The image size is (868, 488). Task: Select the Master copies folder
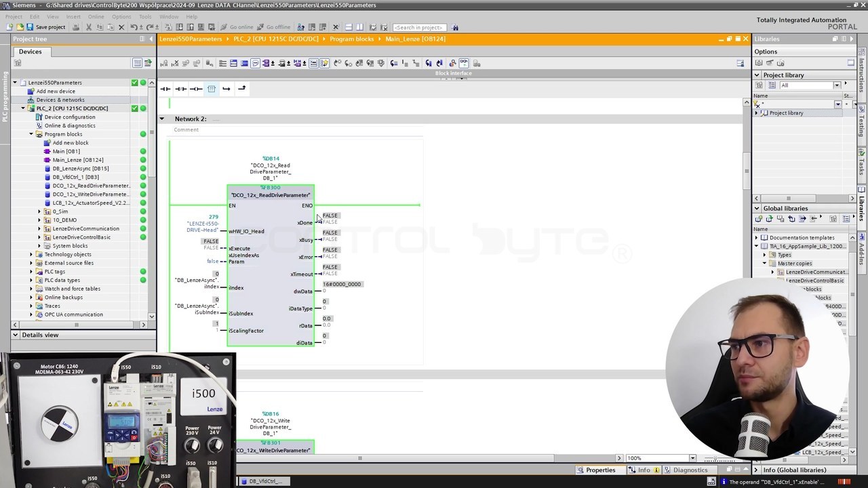(x=794, y=264)
